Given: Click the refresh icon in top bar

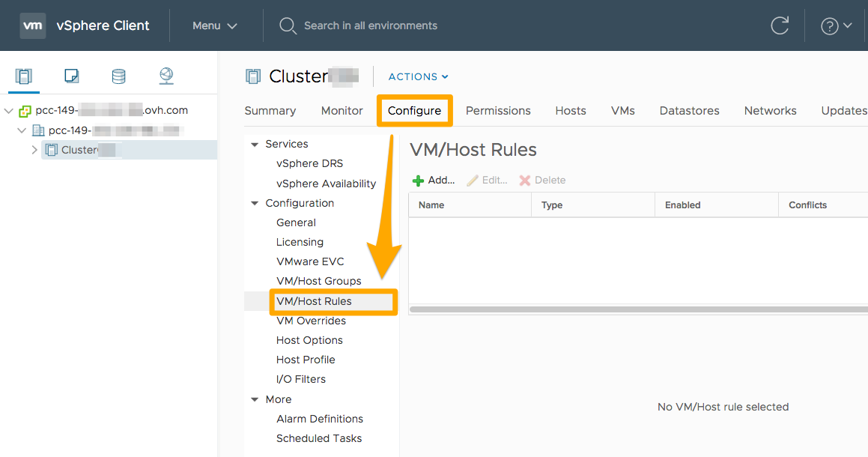Looking at the screenshot, I should pos(780,25).
